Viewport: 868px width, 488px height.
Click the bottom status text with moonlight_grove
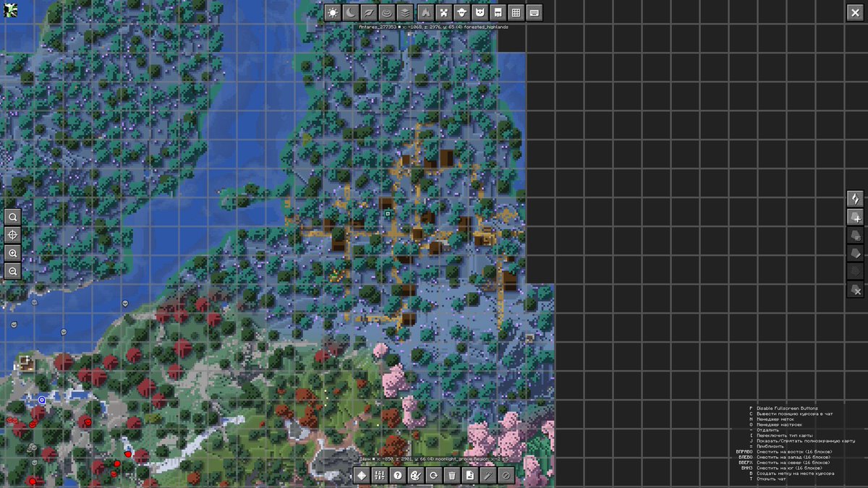(x=434, y=458)
